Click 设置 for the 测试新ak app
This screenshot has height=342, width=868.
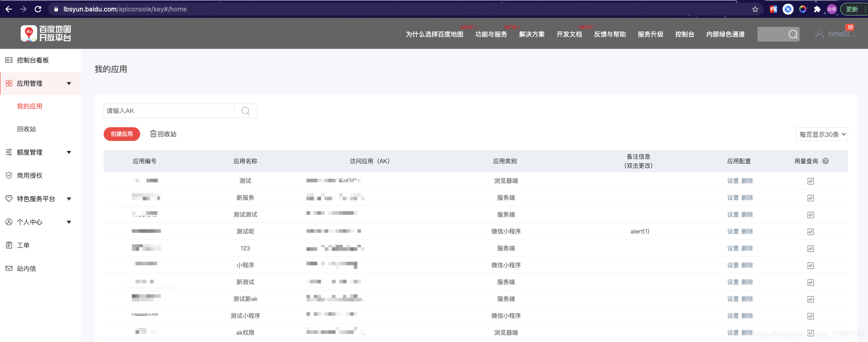click(733, 299)
